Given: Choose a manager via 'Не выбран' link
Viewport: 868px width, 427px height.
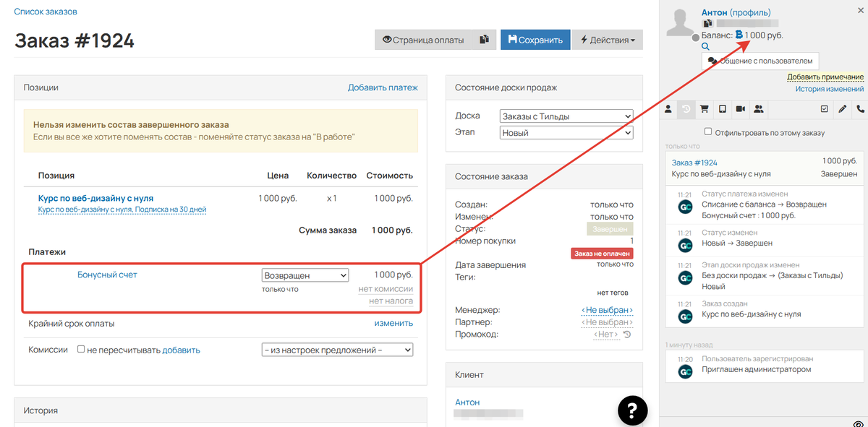Looking at the screenshot, I should [x=607, y=310].
